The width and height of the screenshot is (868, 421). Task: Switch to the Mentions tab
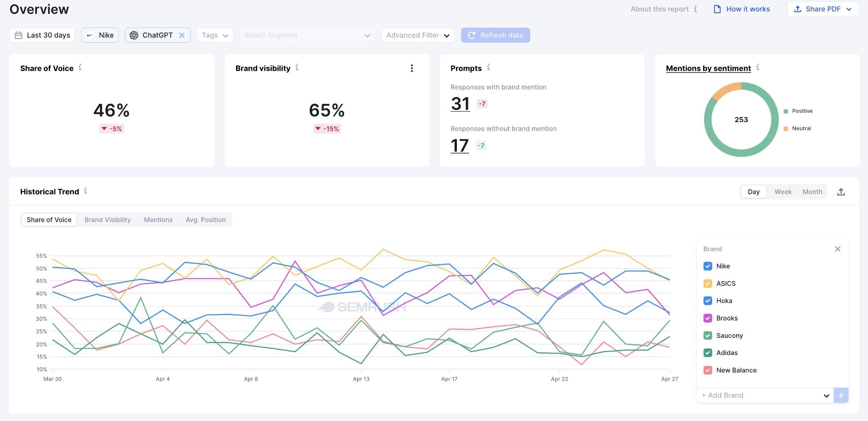(158, 220)
